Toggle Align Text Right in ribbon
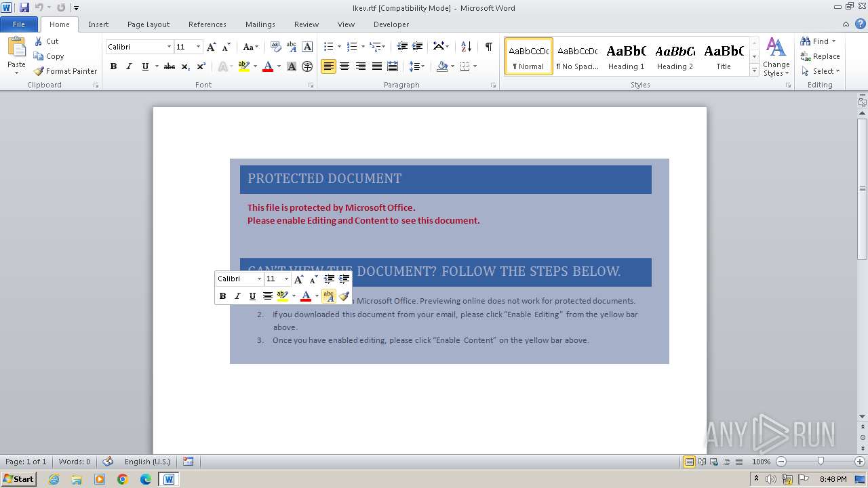The height and width of the screenshot is (488, 868). pyautogui.click(x=361, y=66)
